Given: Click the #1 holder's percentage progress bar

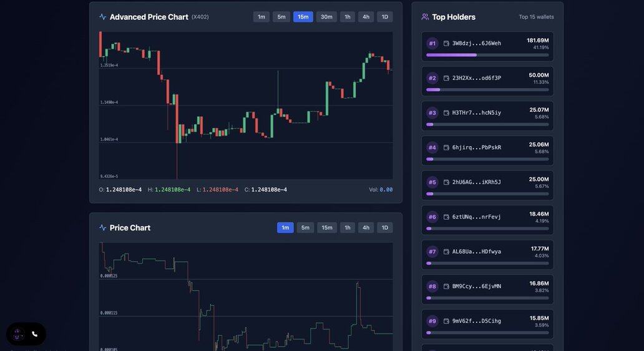Looking at the screenshot, I should [x=487, y=55].
